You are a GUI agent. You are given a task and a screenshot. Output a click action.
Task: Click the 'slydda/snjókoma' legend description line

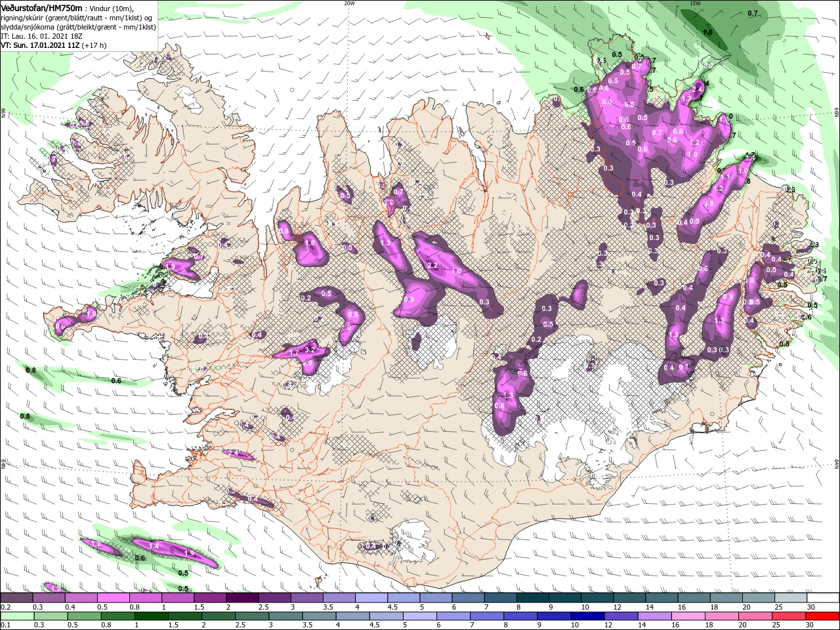pos(78,27)
